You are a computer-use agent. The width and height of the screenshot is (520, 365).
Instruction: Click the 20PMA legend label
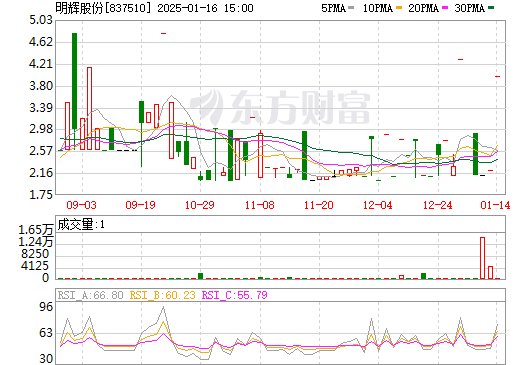tap(423, 8)
